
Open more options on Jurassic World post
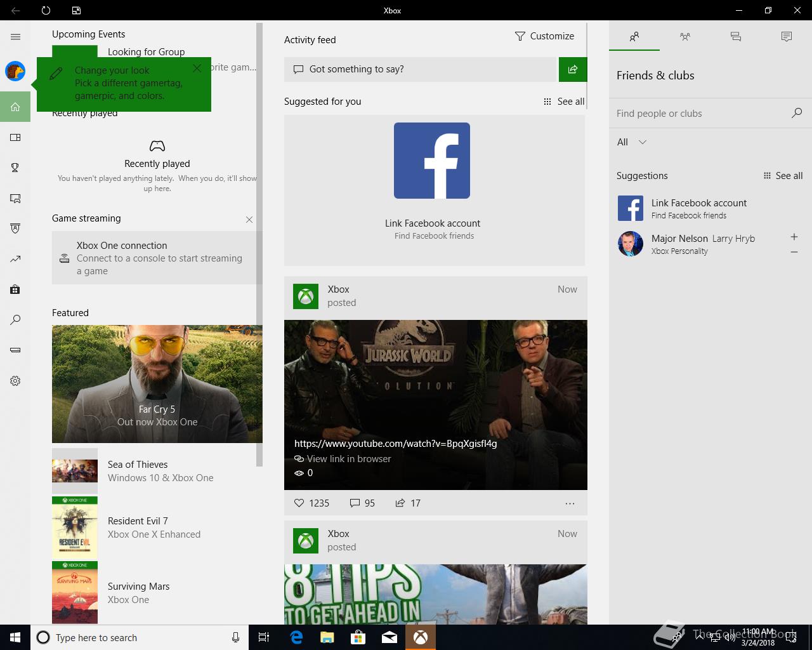pyautogui.click(x=570, y=503)
